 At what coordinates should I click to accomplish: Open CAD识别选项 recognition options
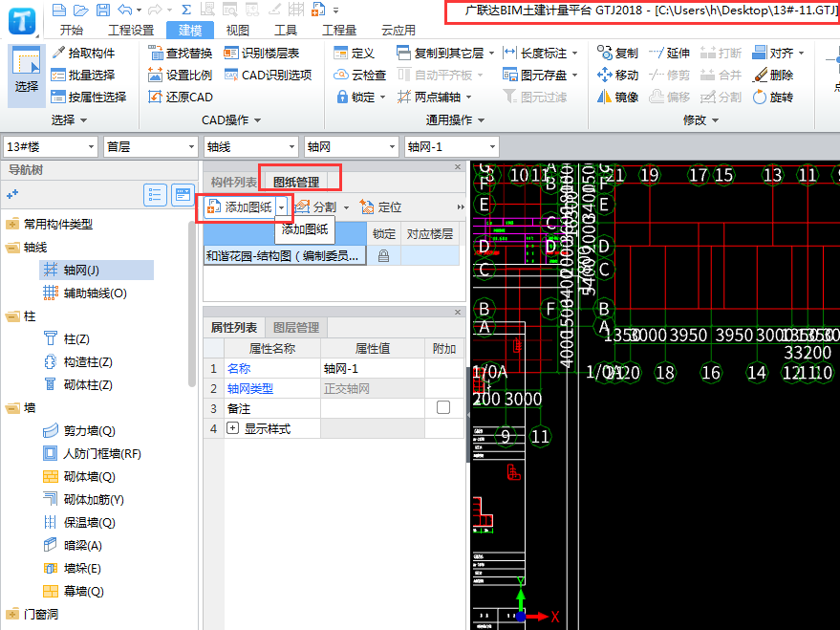coord(268,75)
